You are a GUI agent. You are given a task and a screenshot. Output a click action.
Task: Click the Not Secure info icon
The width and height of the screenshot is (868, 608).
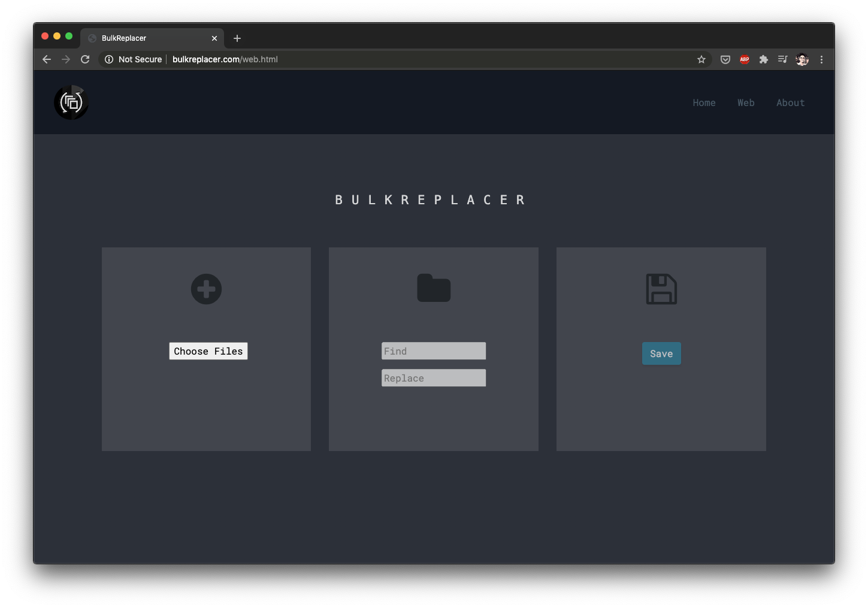tap(109, 59)
